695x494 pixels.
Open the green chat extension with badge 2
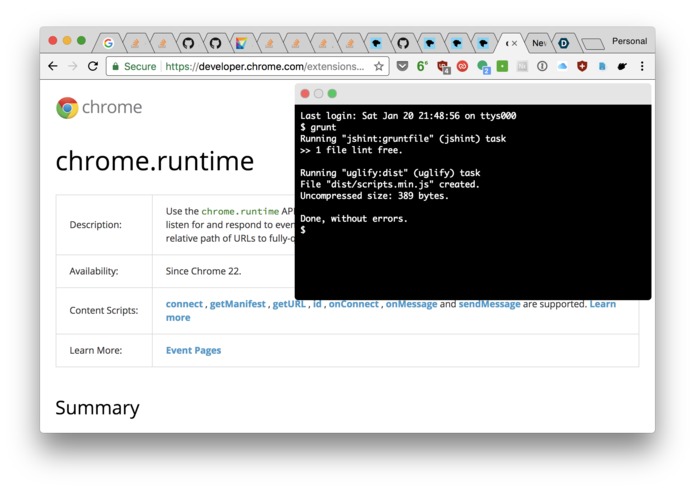coord(483,67)
